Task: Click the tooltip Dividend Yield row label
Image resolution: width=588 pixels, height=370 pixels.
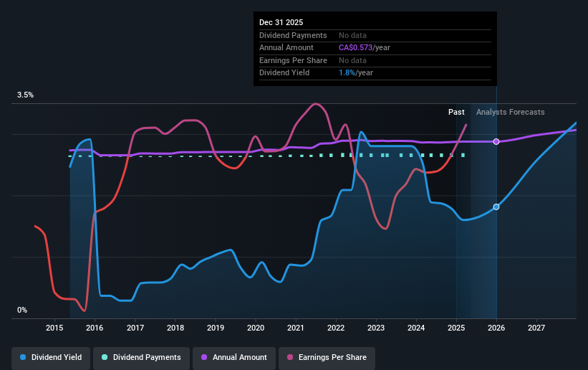Action: pyautogui.click(x=284, y=73)
